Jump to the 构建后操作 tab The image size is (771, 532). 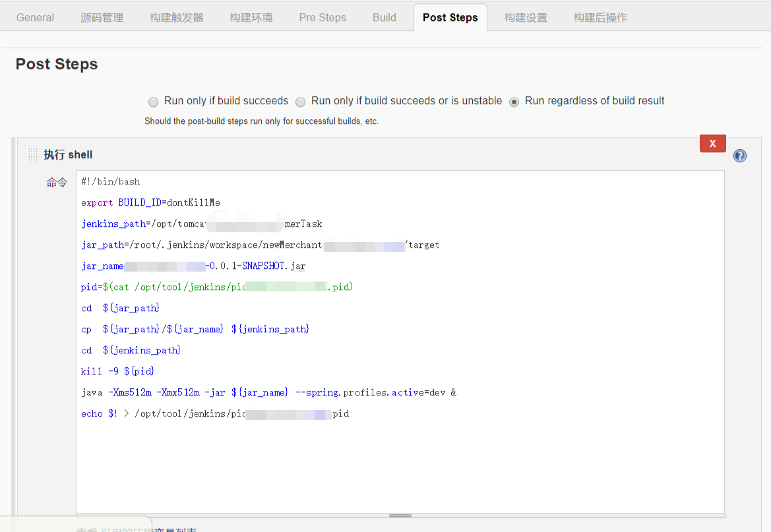(x=600, y=18)
